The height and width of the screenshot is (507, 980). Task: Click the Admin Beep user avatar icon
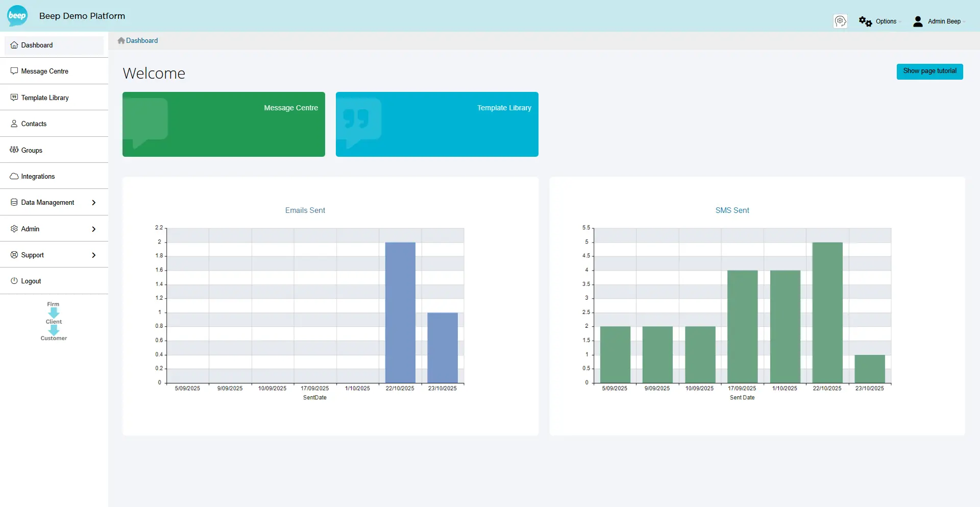[917, 21]
